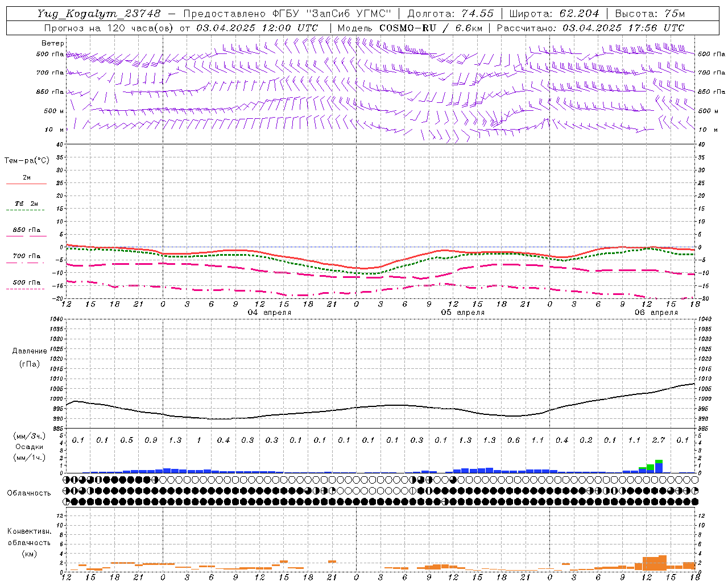Screen dimensions: 728x582
Task: Select the model name COSMO-RU / 6.6км
Action: tap(431, 28)
